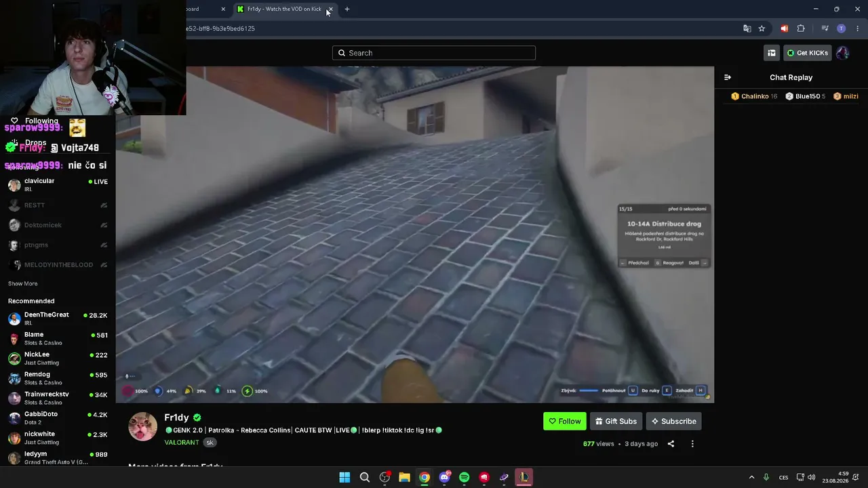The image size is (868, 488).
Task: Click Chalinko in the chat leaderboard
Action: 754,96
